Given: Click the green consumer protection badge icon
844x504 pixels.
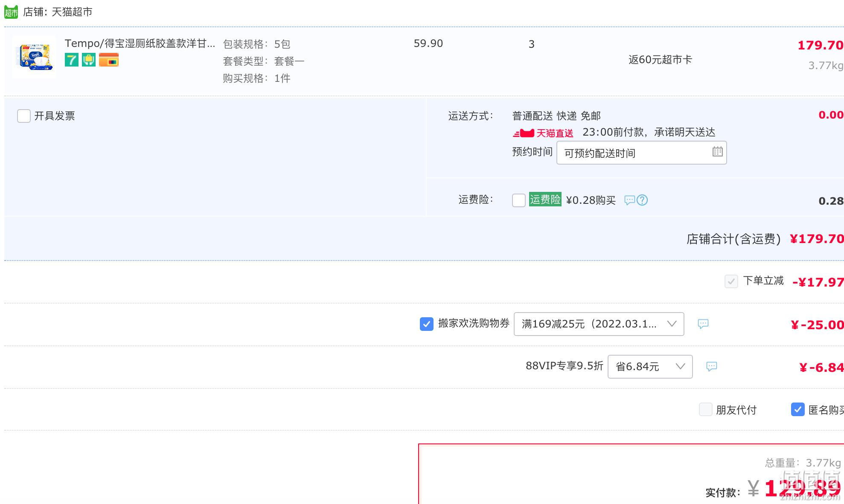Looking at the screenshot, I should tap(89, 60).
